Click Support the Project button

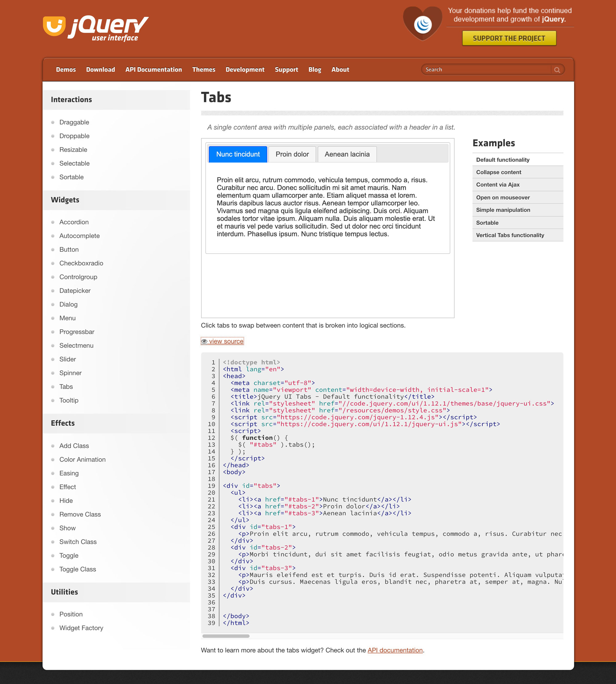pyautogui.click(x=509, y=38)
